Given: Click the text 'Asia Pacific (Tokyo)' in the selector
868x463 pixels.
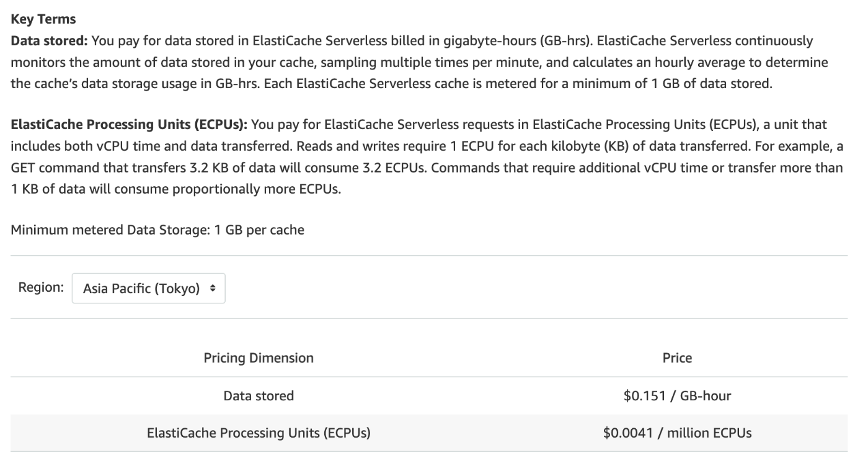Looking at the screenshot, I should [x=141, y=289].
